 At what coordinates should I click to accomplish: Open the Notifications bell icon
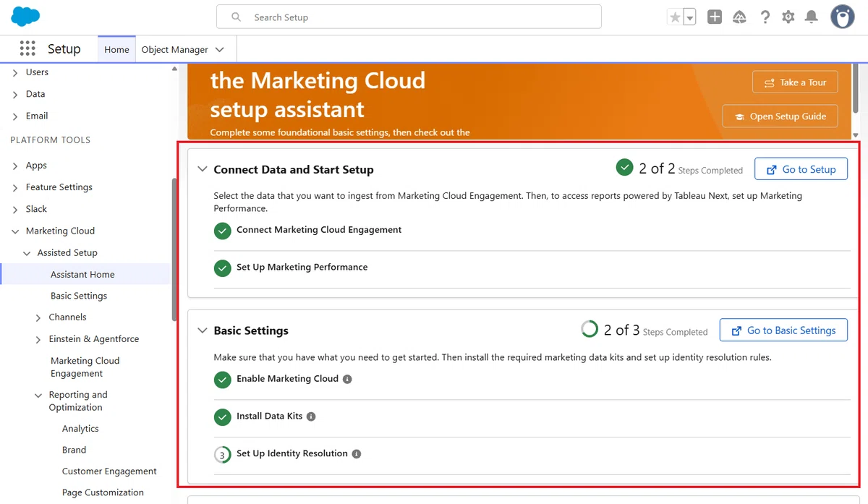(x=812, y=17)
